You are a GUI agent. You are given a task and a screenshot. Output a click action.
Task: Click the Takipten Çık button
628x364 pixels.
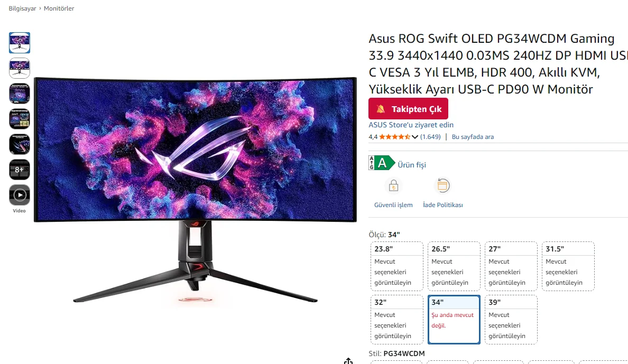click(x=408, y=108)
